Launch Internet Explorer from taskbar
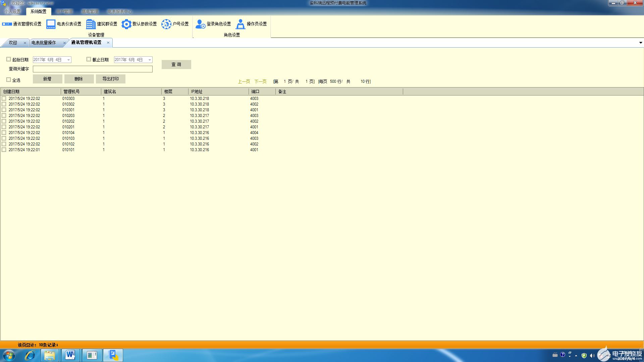This screenshot has height=362, width=644. point(30,355)
